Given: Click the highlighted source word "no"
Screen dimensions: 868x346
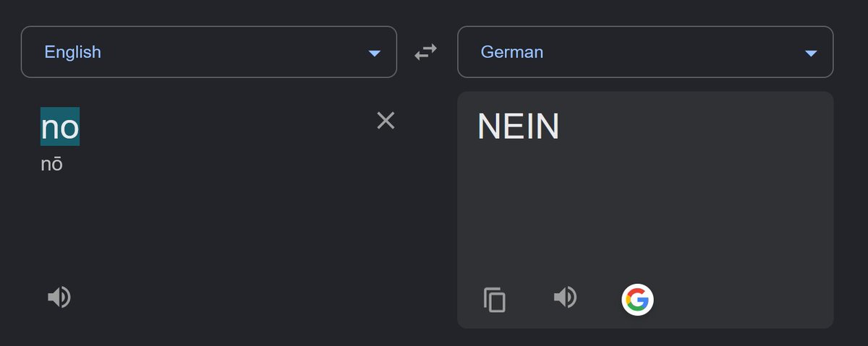Looking at the screenshot, I should click(x=60, y=127).
